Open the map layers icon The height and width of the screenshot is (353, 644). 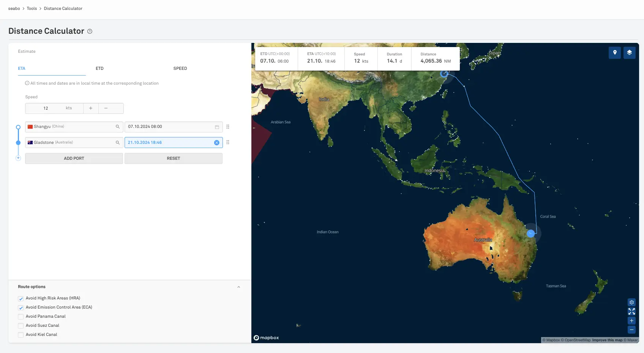(629, 53)
